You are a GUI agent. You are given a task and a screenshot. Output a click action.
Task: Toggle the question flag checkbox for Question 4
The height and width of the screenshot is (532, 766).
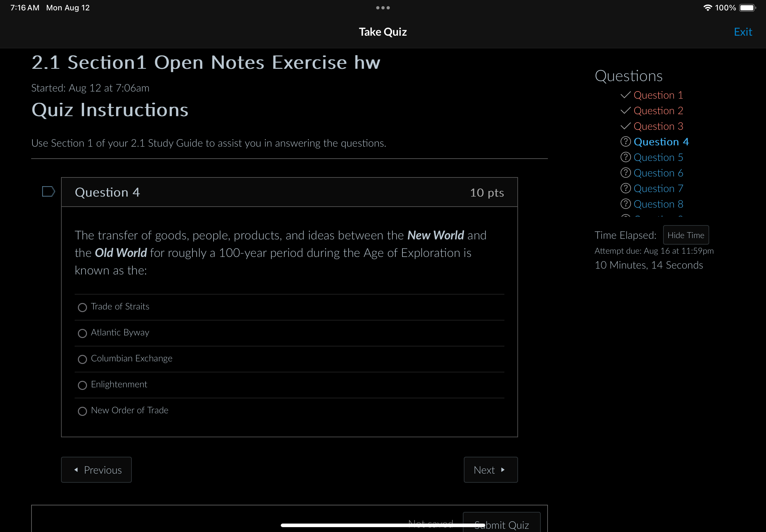48,192
